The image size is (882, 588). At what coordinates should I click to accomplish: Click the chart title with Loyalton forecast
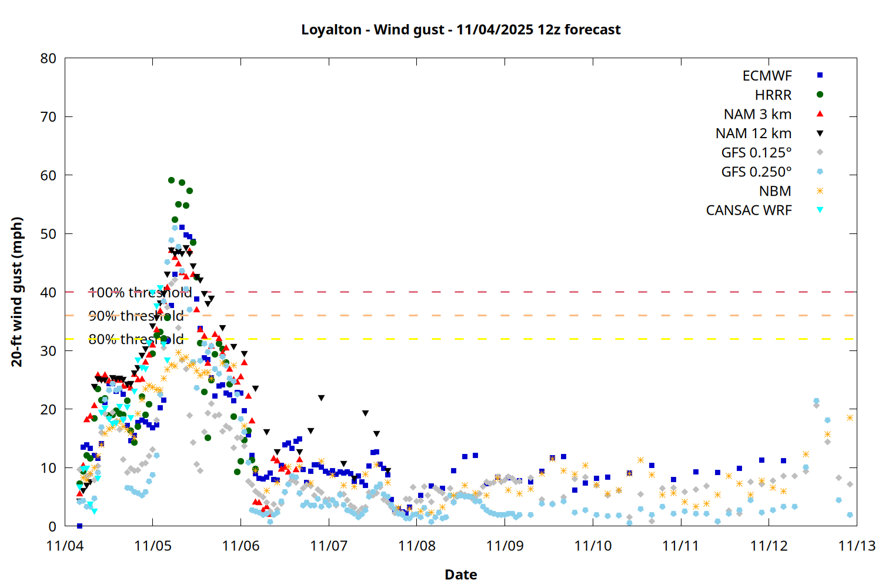[x=460, y=29]
